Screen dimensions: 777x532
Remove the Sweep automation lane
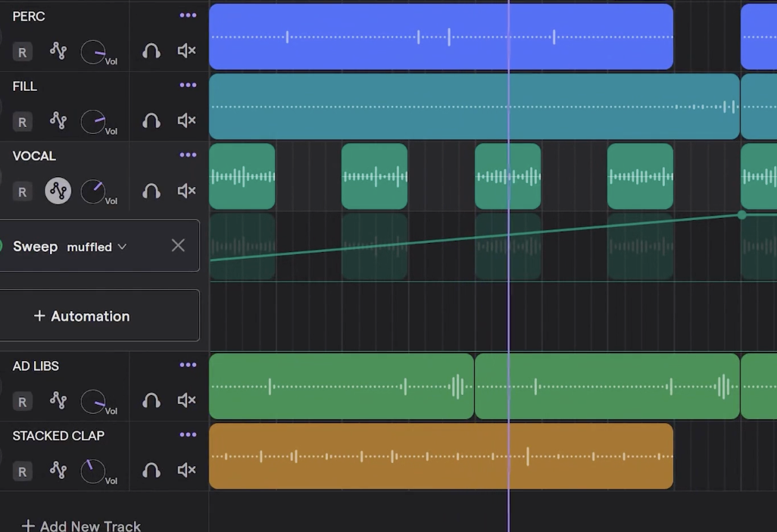point(178,245)
